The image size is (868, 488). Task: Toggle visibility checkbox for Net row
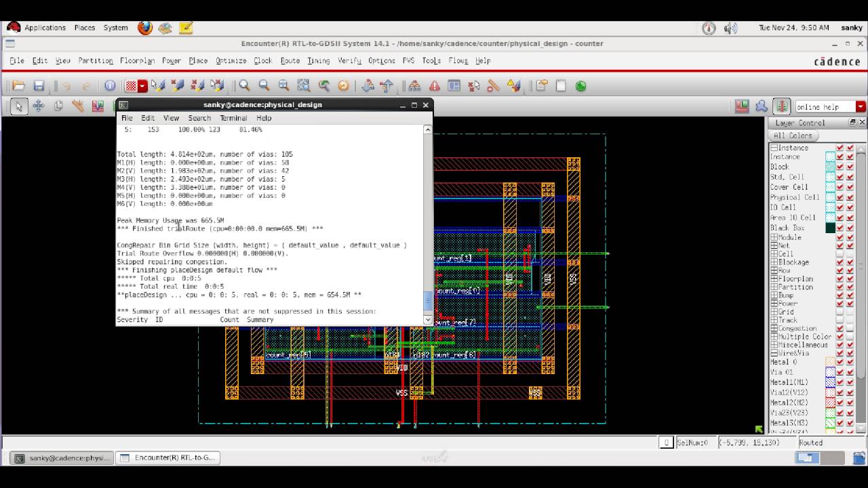pyautogui.click(x=840, y=245)
